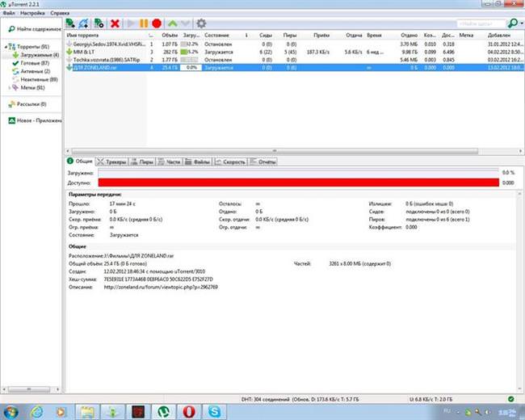Click into the toolbar search field
Screen dimensions: 525x420
click(x=481, y=23)
